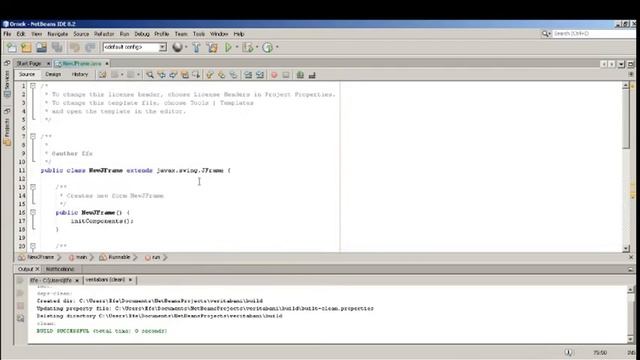The height and width of the screenshot is (360, 640).
Task: Run the project with the green play icon
Action: pyautogui.click(x=228, y=47)
